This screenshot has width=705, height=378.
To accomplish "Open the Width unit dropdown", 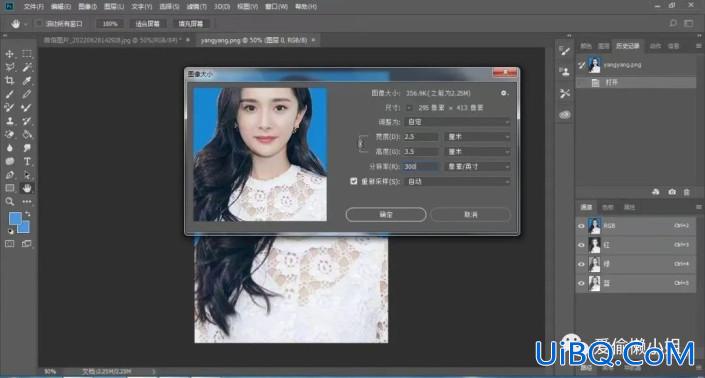I will click(x=477, y=137).
